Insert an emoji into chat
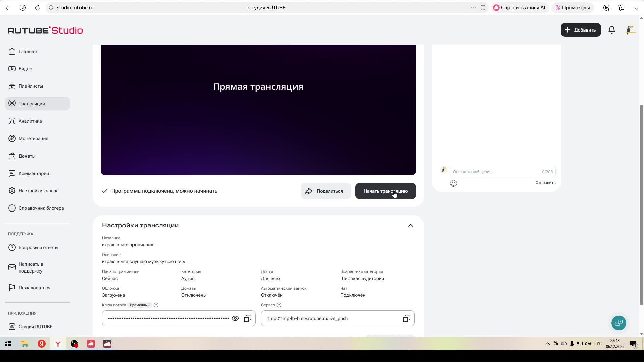Screen dimensions: 644x362 click(453, 183)
